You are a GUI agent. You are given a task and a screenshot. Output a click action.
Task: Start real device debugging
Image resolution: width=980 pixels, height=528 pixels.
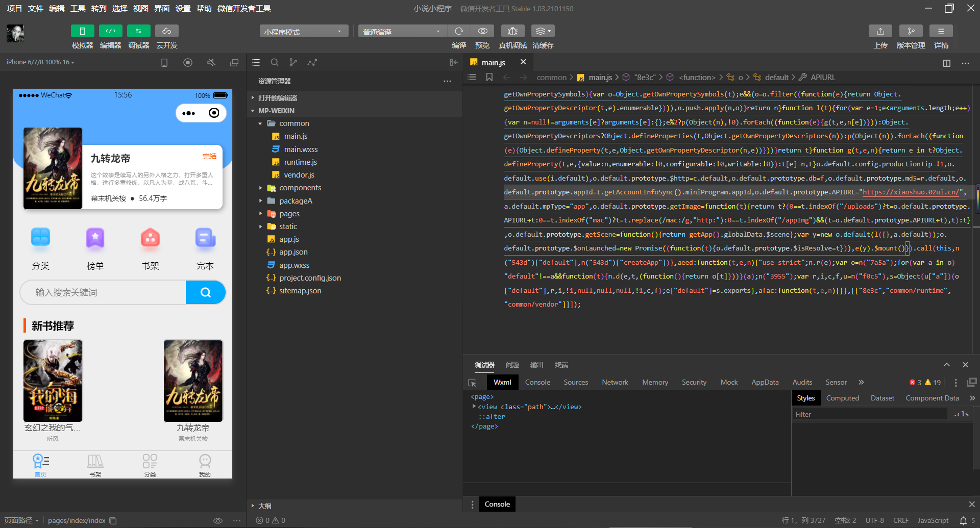tap(513, 31)
